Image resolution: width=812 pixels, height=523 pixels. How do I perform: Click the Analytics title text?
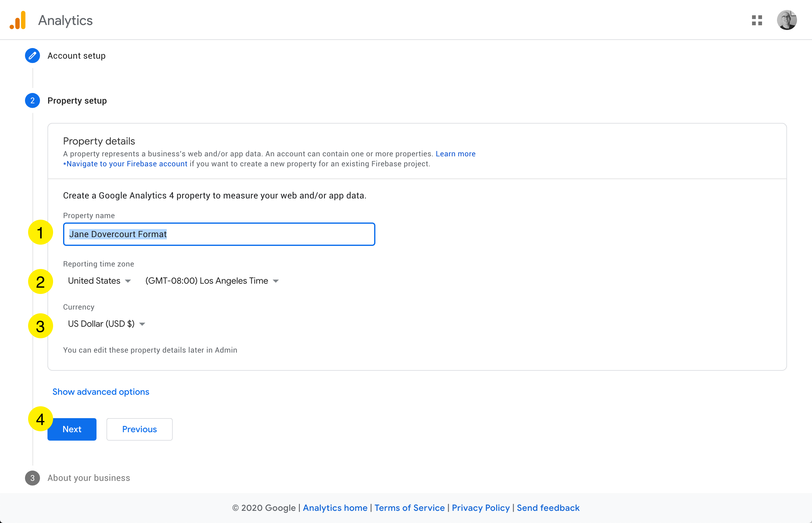[65, 20]
